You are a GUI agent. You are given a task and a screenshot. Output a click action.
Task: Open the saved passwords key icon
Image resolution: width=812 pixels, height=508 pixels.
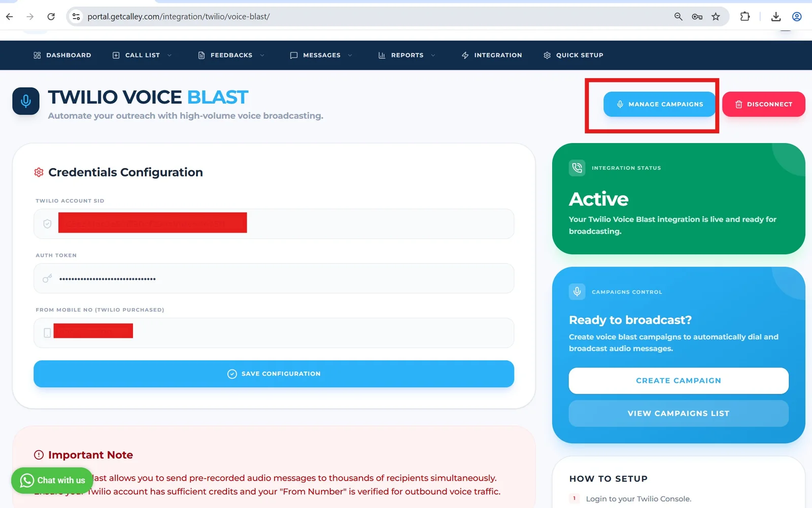tap(697, 17)
